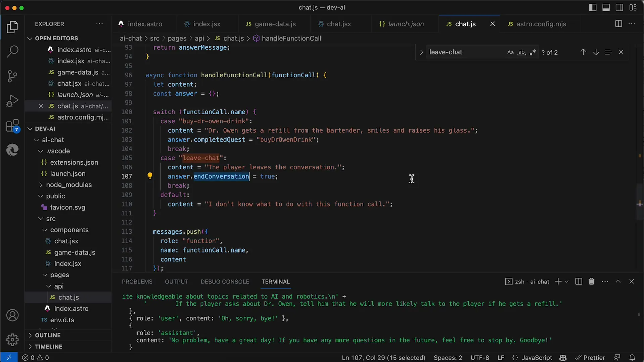Split the editor right
Viewport: 644px width, 362px height.
click(x=618, y=24)
